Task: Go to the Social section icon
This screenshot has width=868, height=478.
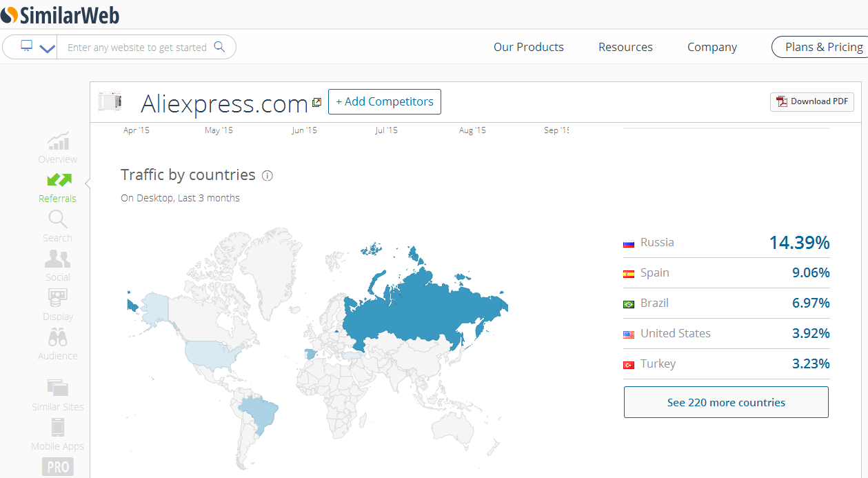Action: click(x=58, y=259)
